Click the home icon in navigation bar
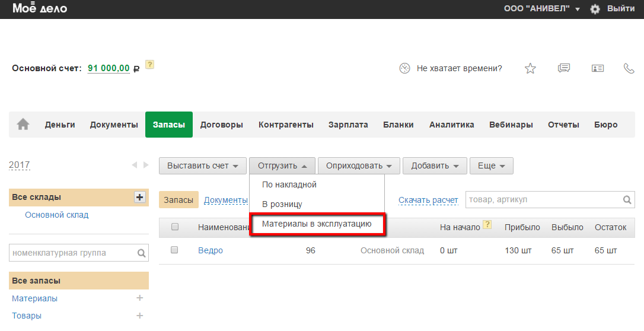The width and height of the screenshot is (644, 331). pos(23,125)
